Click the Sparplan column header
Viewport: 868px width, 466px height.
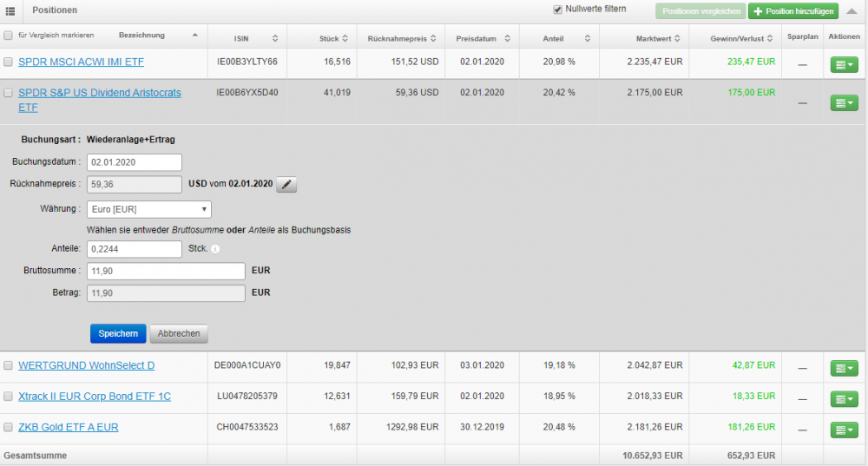pyautogui.click(x=802, y=36)
